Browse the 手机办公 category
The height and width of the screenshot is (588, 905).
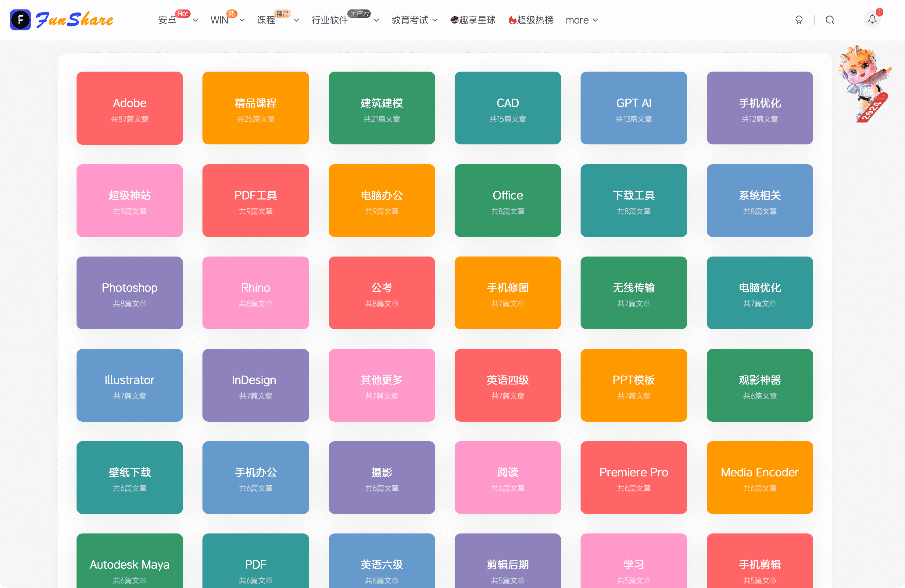click(256, 477)
